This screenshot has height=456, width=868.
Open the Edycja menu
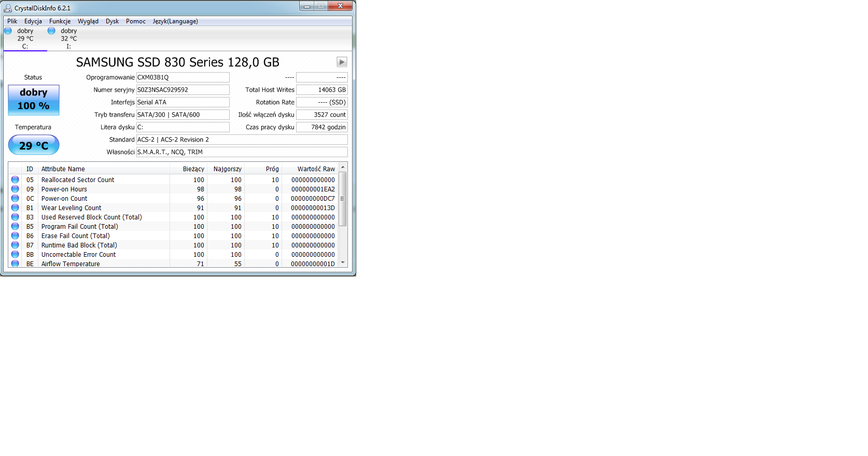pos(33,21)
